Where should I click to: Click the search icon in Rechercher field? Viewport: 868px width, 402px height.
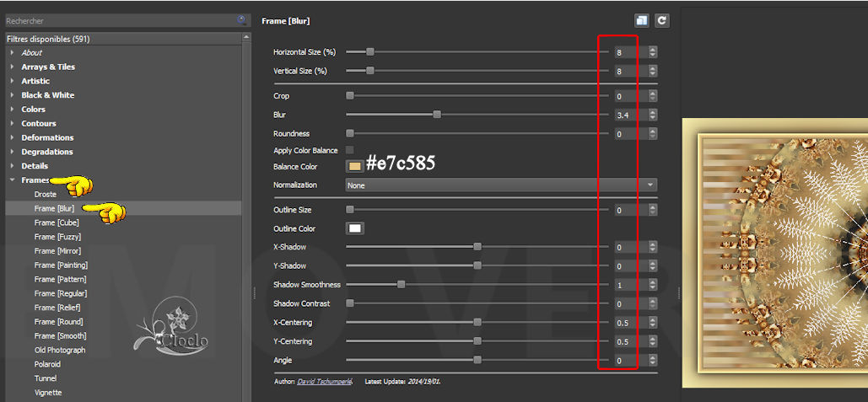(242, 19)
